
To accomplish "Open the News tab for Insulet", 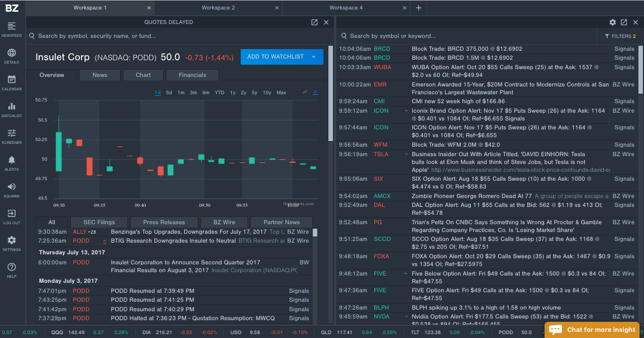I will coord(100,75).
